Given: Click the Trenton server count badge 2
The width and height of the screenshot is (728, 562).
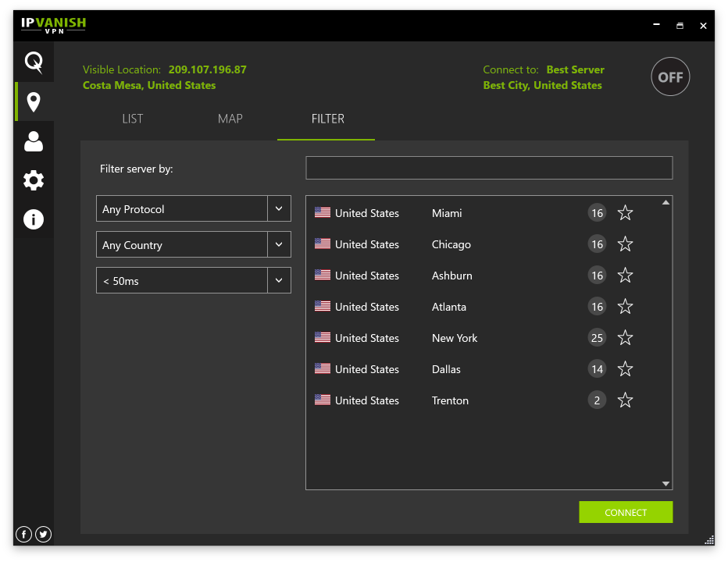Looking at the screenshot, I should [597, 400].
